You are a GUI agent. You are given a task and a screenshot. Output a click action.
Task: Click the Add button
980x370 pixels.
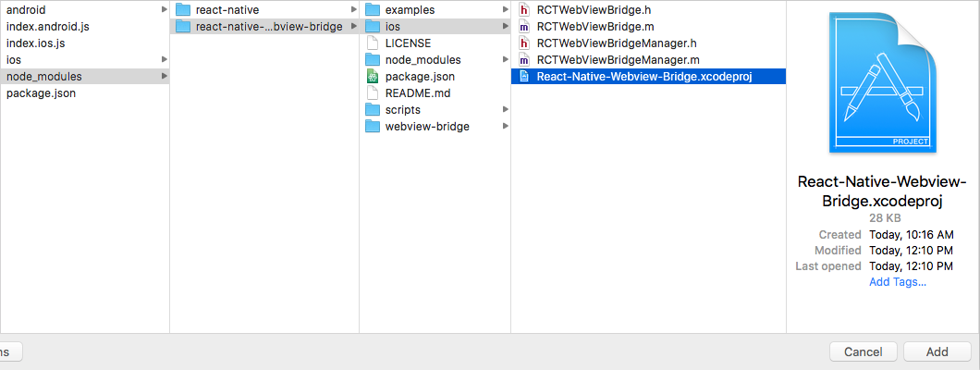point(937,351)
